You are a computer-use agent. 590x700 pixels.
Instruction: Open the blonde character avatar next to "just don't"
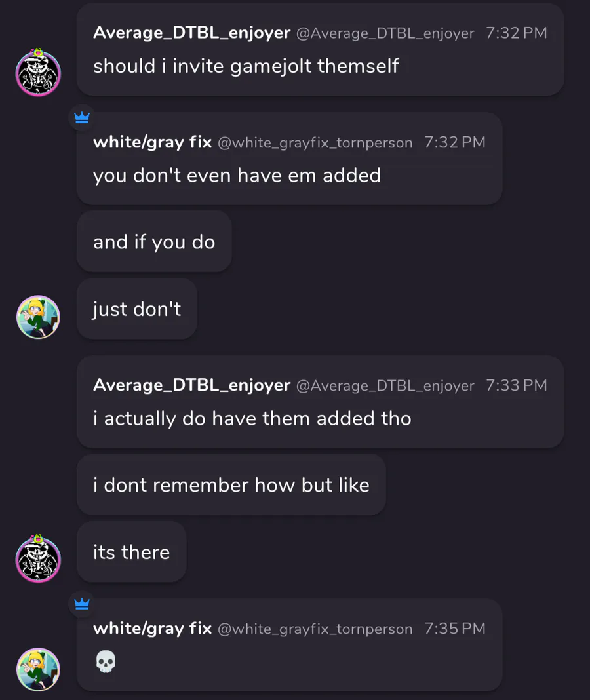38,317
